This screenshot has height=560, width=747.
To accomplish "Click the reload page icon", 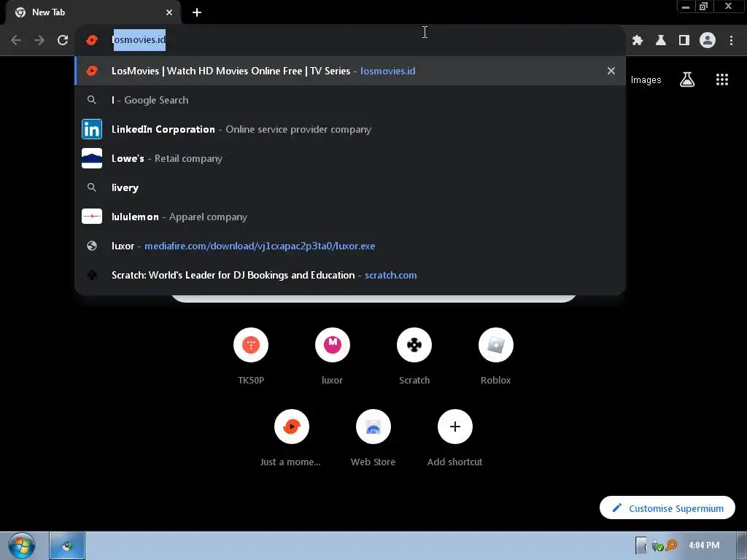I will pyautogui.click(x=63, y=40).
